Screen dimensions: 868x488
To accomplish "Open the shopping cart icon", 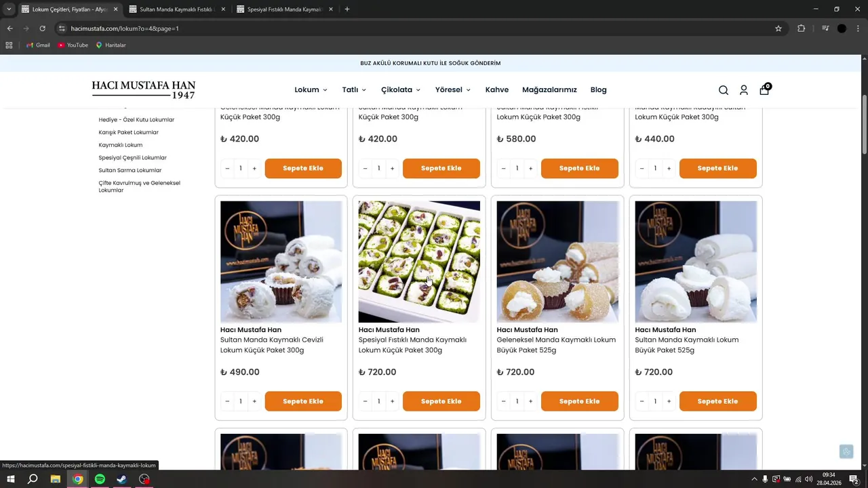I will pyautogui.click(x=765, y=89).
